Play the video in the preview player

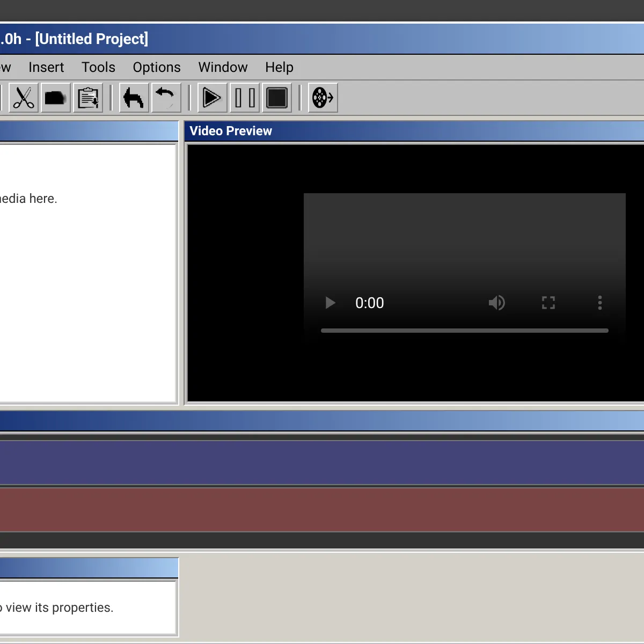(x=331, y=303)
